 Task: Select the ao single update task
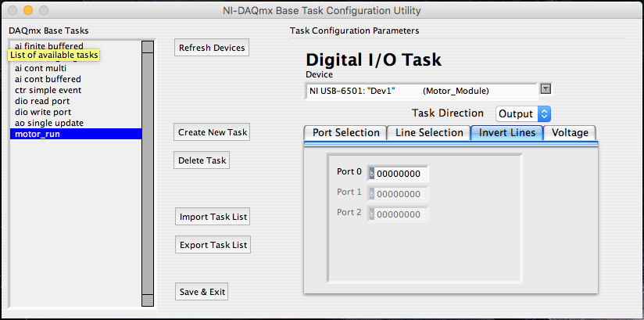click(76, 123)
